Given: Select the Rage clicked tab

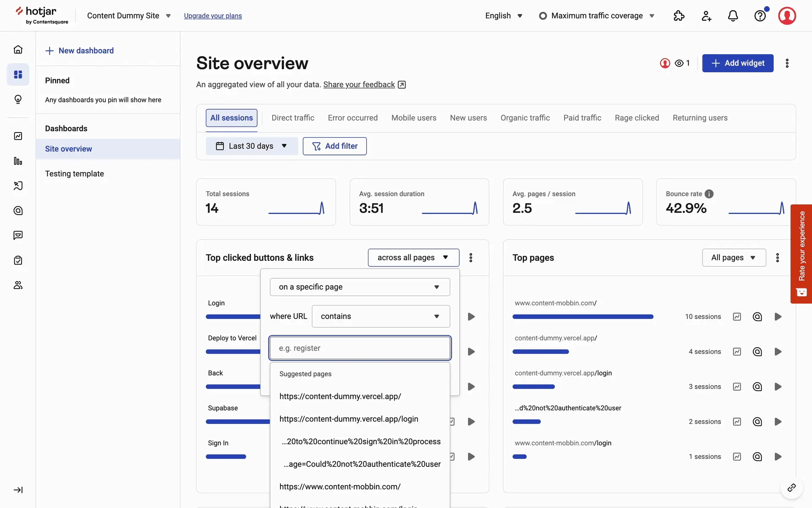Looking at the screenshot, I should coord(636,118).
